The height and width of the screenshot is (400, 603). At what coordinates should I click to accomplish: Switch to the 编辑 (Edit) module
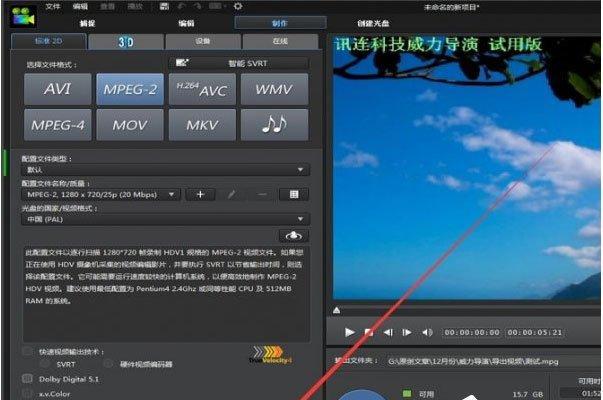tap(187, 23)
